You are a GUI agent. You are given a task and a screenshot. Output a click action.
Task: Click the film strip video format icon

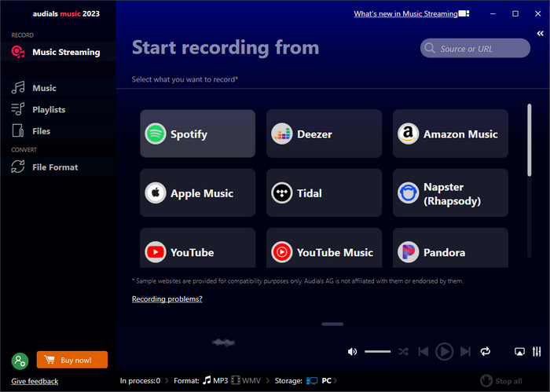(236, 380)
